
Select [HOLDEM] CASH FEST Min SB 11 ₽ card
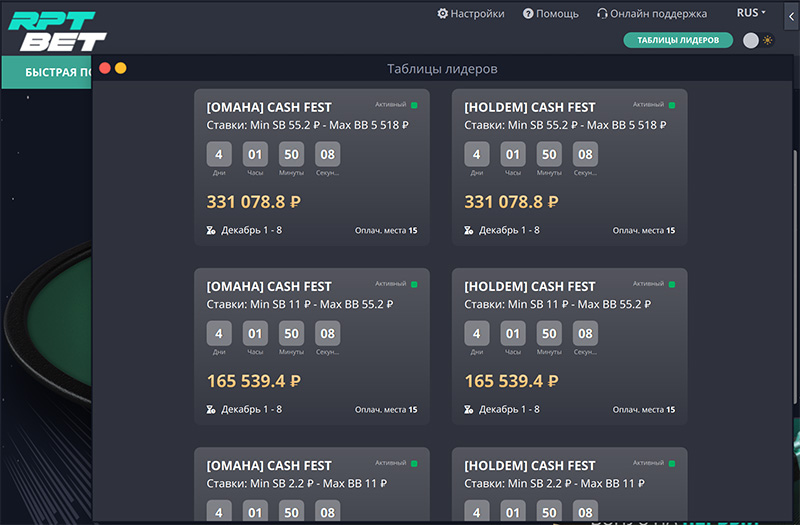click(x=569, y=346)
